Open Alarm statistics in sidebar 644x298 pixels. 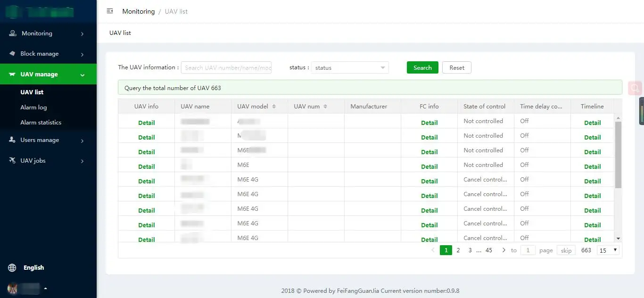[41, 123]
